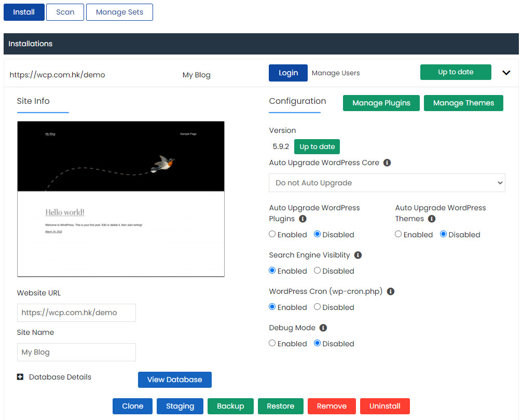
Task: Disable Search Engine Visibility
Action: pos(317,270)
